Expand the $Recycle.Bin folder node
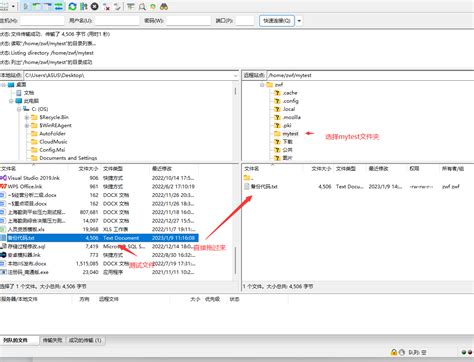The image size is (474, 362). tap(27, 117)
